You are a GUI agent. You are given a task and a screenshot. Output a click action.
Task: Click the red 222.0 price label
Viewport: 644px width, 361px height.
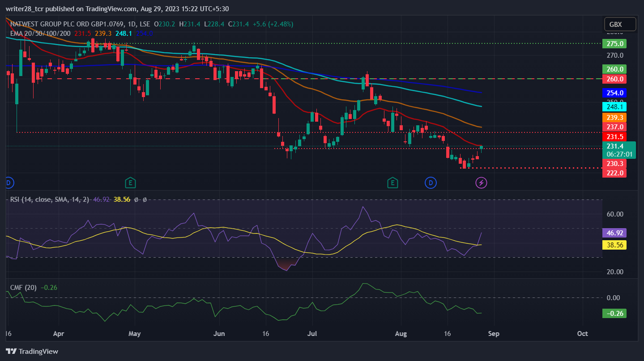tap(614, 173)
